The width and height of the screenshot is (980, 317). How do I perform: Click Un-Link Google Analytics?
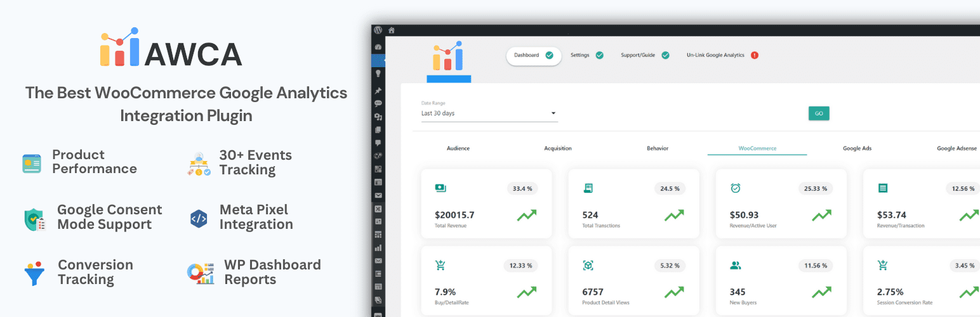click(x=715, y=55)
